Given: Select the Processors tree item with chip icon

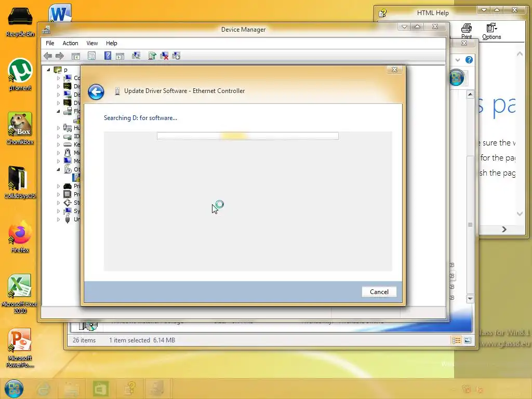Looking at the screenshot, I should (72, 194).
